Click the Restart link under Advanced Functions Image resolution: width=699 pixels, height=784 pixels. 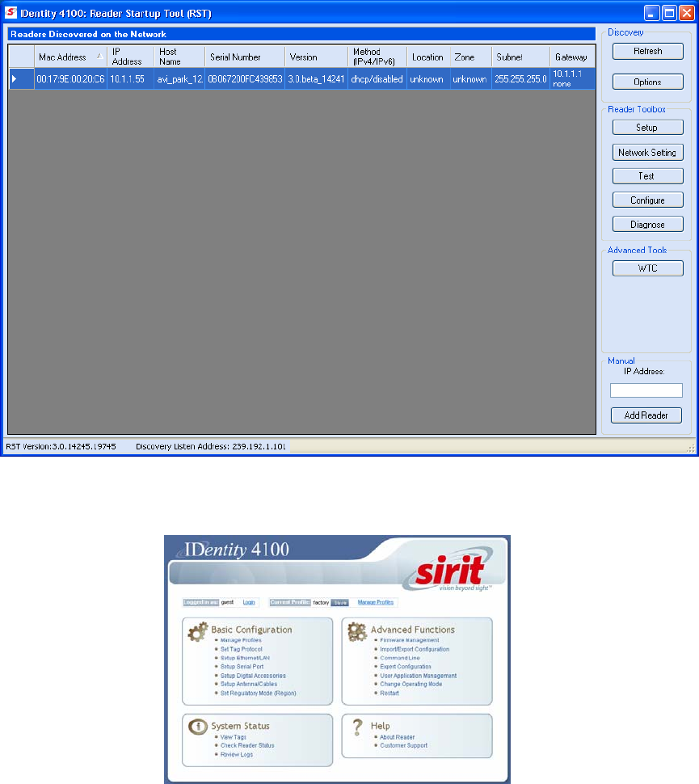point(390,693)
